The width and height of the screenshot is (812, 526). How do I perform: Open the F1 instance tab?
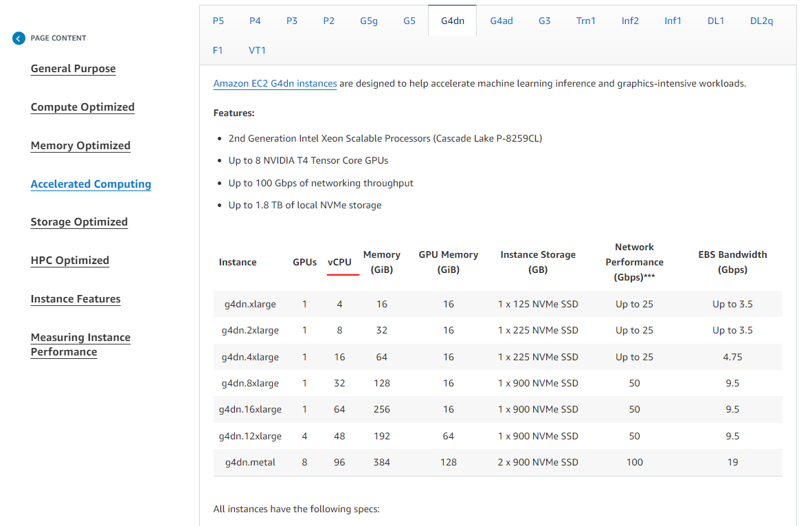click(218, 50)
